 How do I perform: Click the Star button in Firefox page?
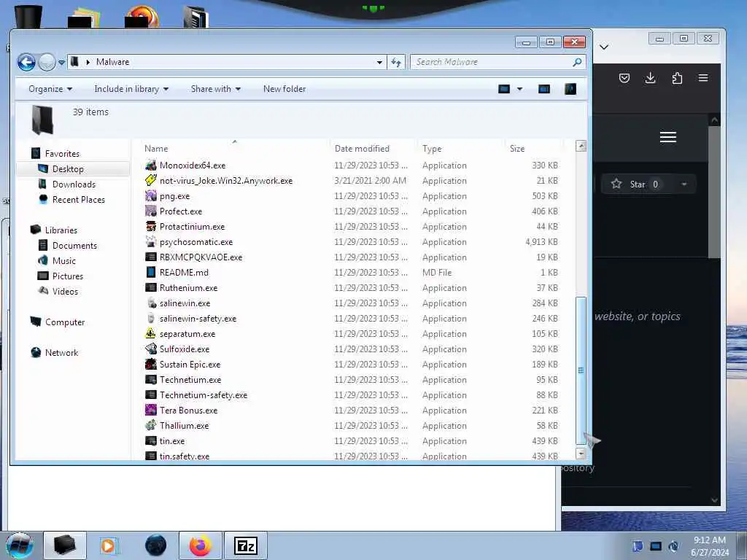(x=638, y=184)
